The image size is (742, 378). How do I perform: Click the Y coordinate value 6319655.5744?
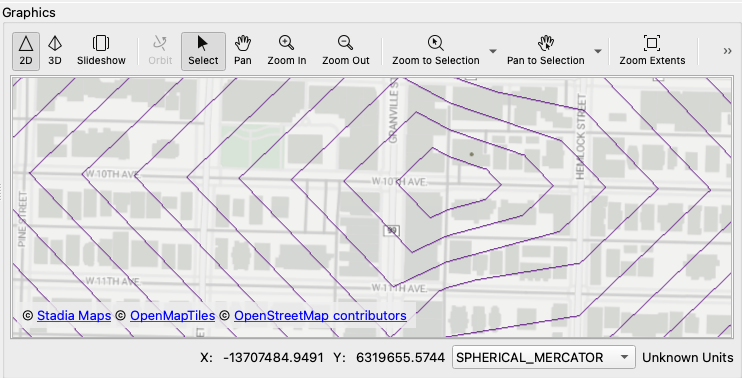pyautogui.click(x=400, y=358)
